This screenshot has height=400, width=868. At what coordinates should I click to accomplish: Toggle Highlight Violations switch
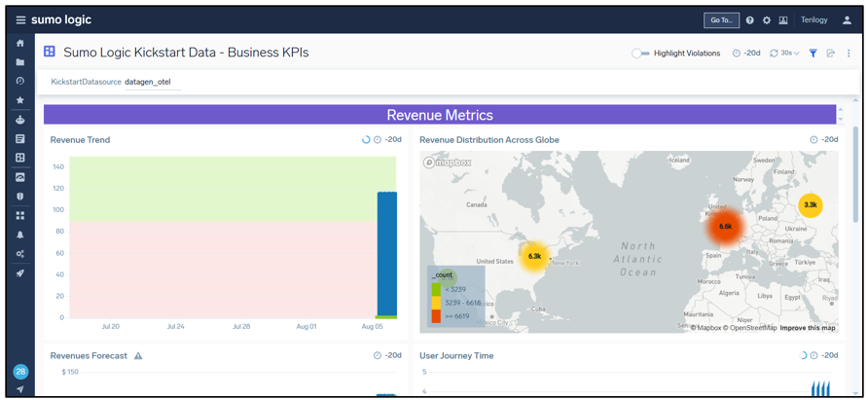(640, 54)
